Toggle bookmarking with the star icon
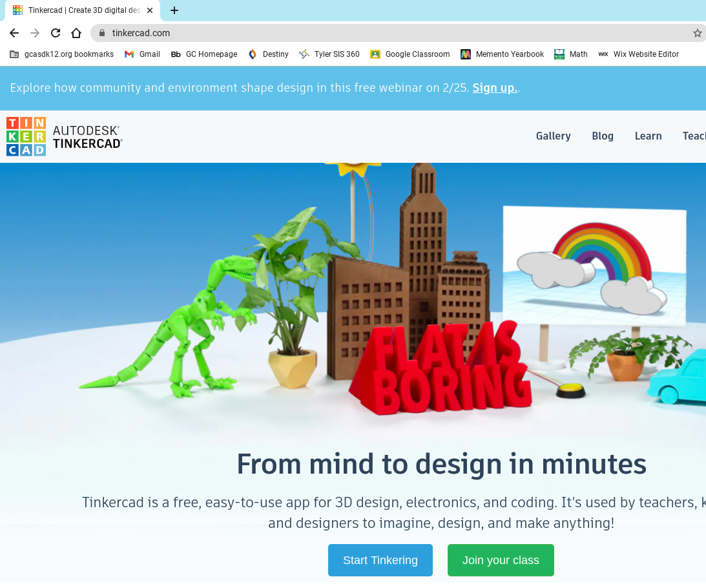Viewport: 706px width, 588px height. [697, 32]
